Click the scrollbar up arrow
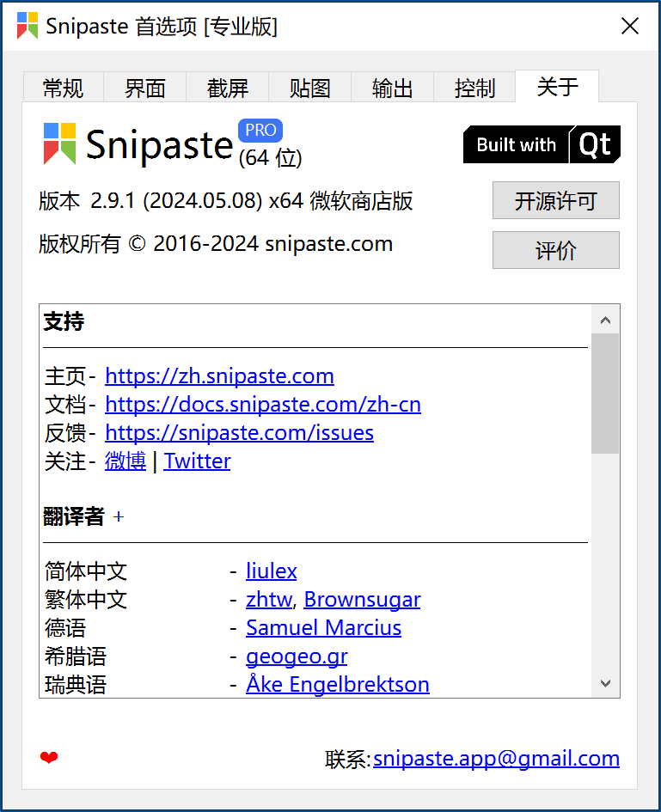661x812 pixels. (x=605, y=320)
